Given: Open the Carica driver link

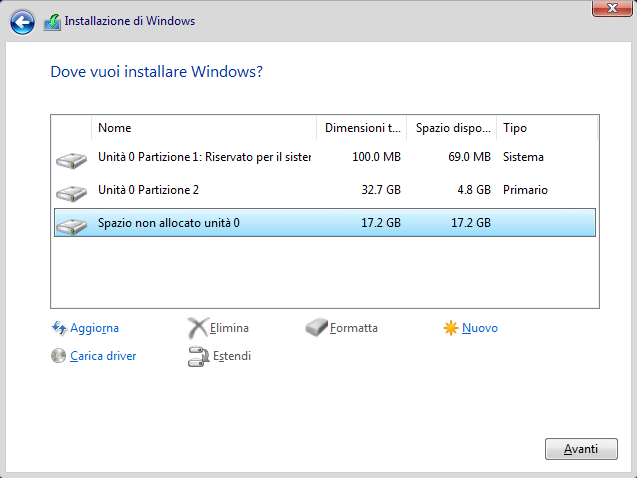Looking at the screenshot, I should tap(103, 356).
